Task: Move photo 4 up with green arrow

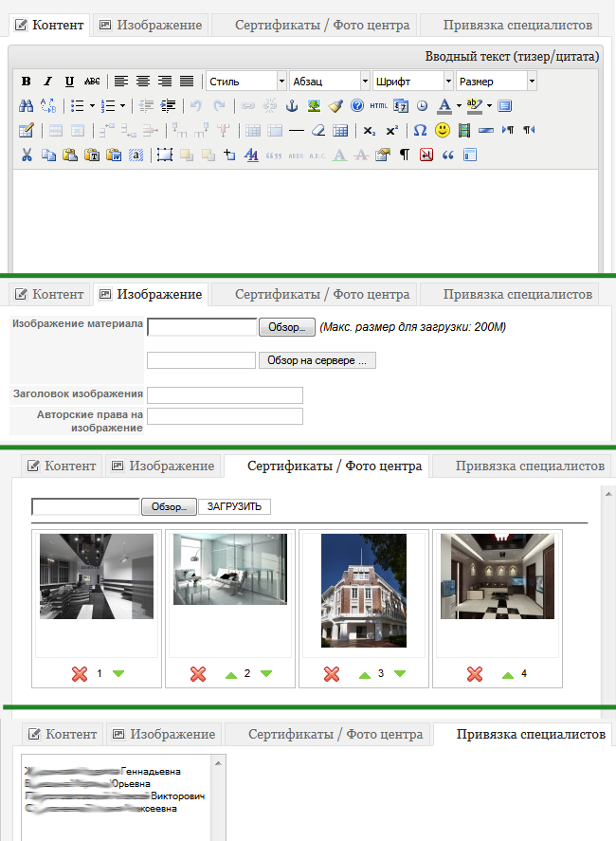Action: click(x=508, y=675)
